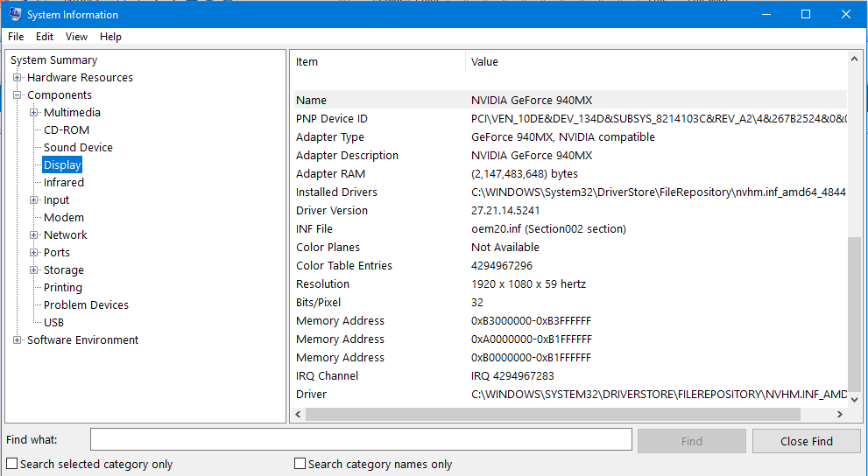Open the View menu
This screenshot has height=476, width=868.
click(77, 37)
